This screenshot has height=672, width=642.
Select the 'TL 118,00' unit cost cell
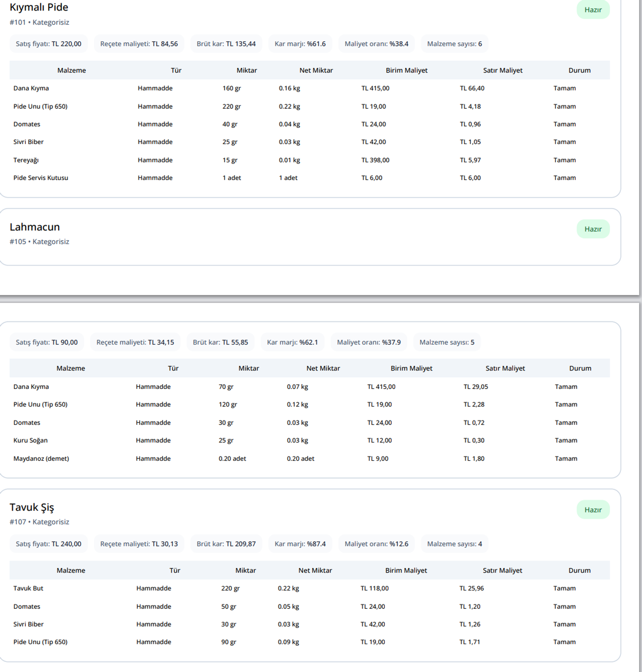375,589
